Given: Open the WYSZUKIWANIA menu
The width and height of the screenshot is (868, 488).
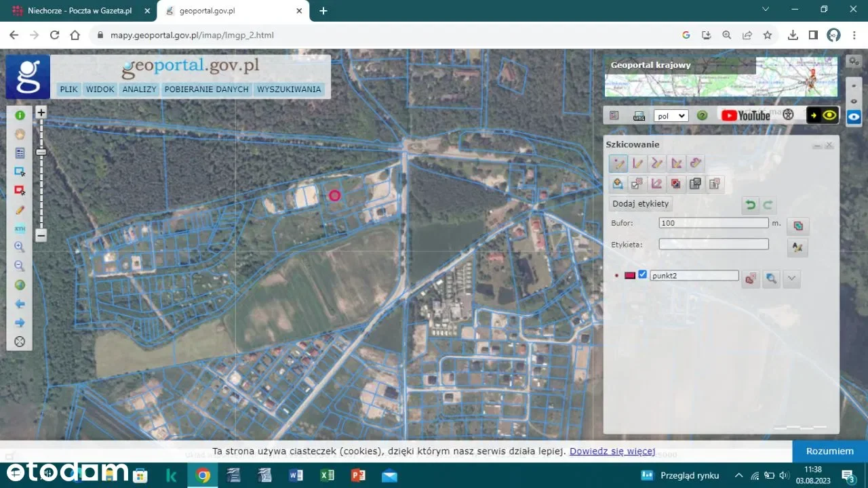Looking at the screenshot, I should coord(289,89).
